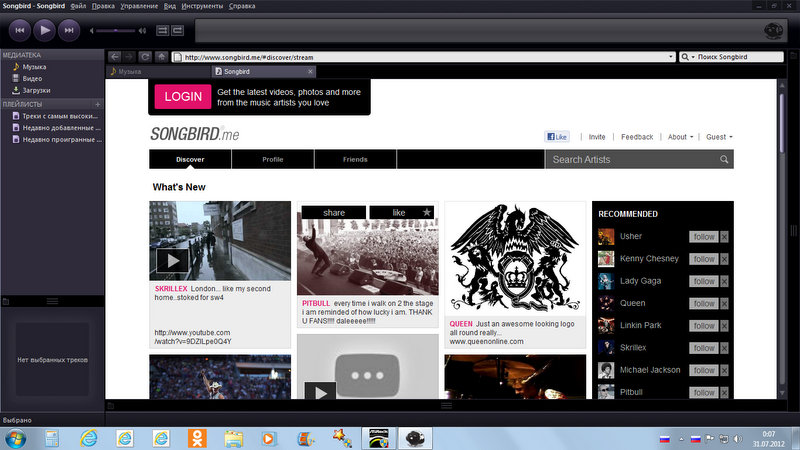800x450 pixels.
Task: Open the home page icon
Action: coord(161,57)
